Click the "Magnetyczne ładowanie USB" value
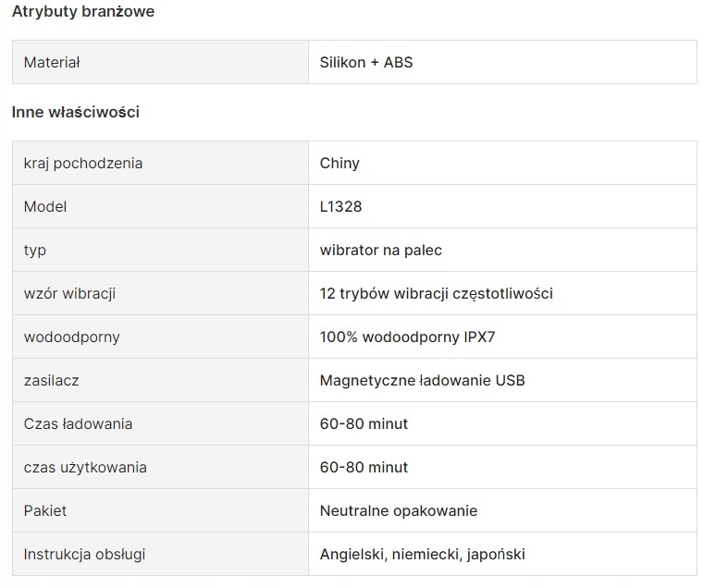704x588 pixels. [423, 381]
